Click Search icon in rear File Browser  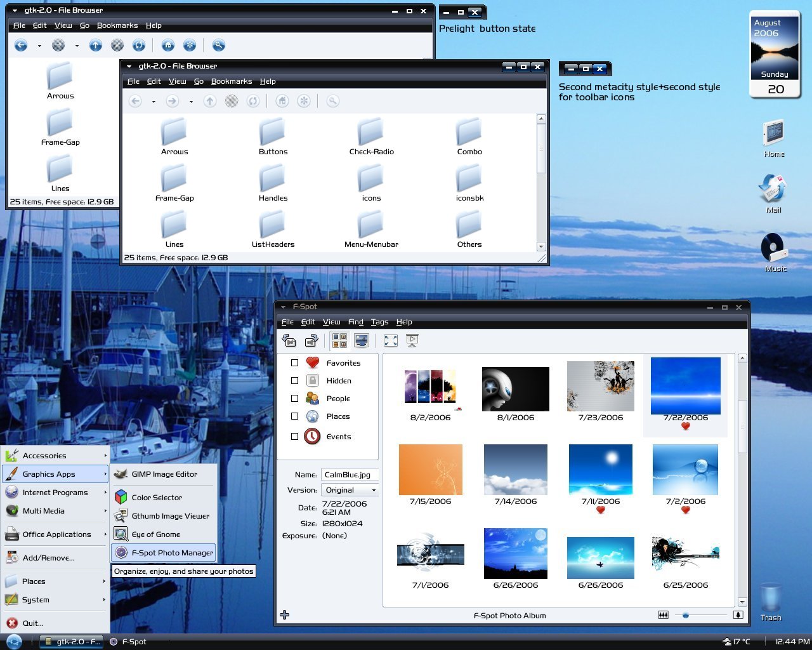pyautogui.click(x=218, y=45)
